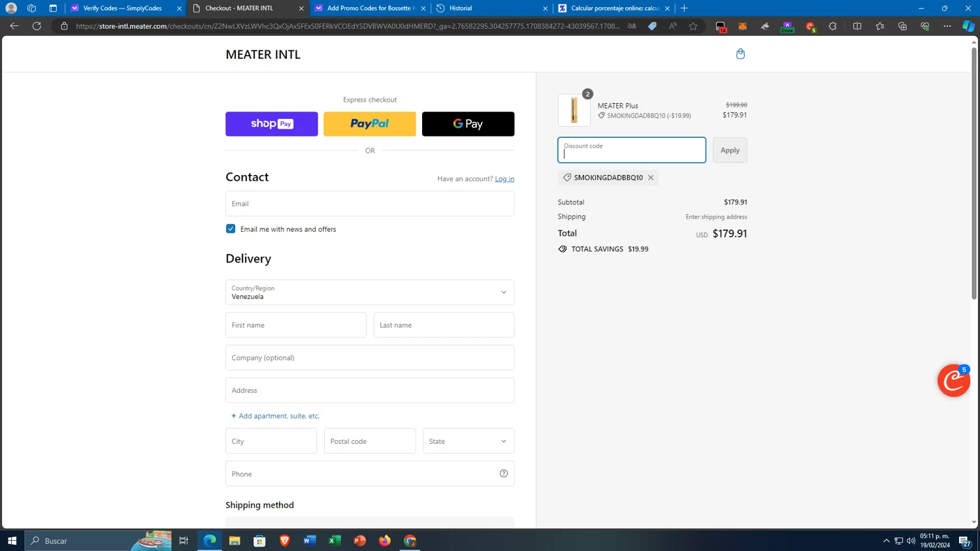Open the extension with red 14 badge

pyautogui.click(x=721, y=26)
